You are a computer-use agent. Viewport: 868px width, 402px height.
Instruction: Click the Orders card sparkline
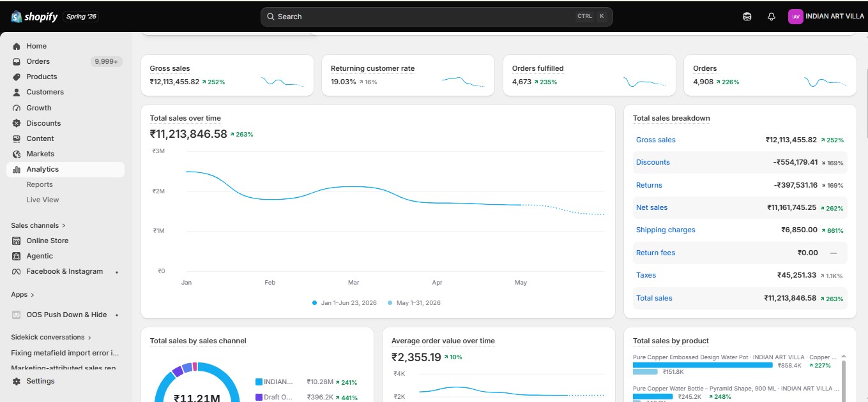825,82
